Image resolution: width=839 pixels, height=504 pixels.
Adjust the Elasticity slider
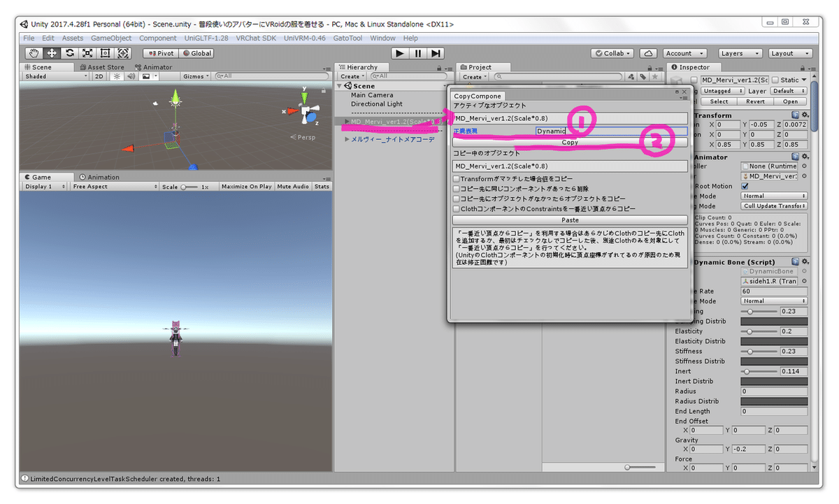click(758, 331)
